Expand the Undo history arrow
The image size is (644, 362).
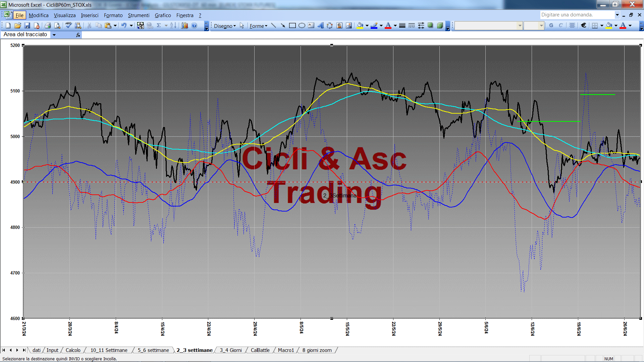click(131, 25)
